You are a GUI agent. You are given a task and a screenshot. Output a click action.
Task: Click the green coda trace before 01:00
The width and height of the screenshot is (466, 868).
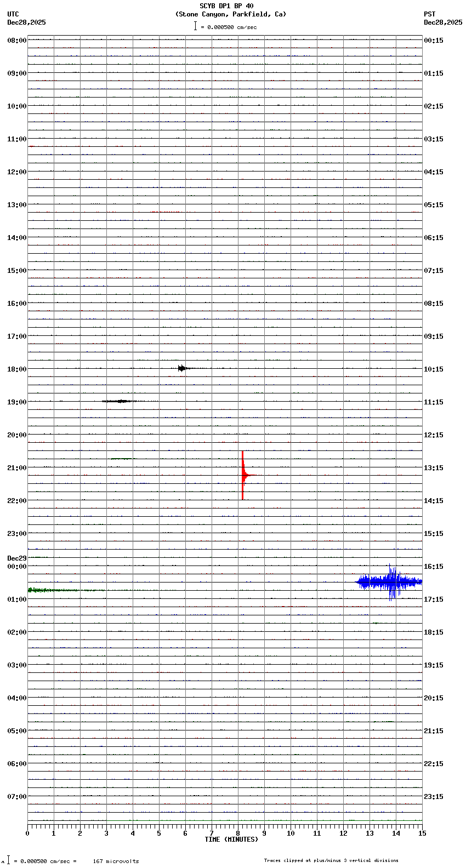(66, 590)
